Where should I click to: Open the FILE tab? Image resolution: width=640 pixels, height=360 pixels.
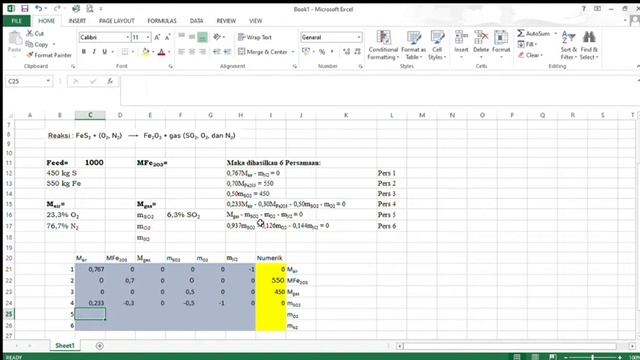pos(17,21)
